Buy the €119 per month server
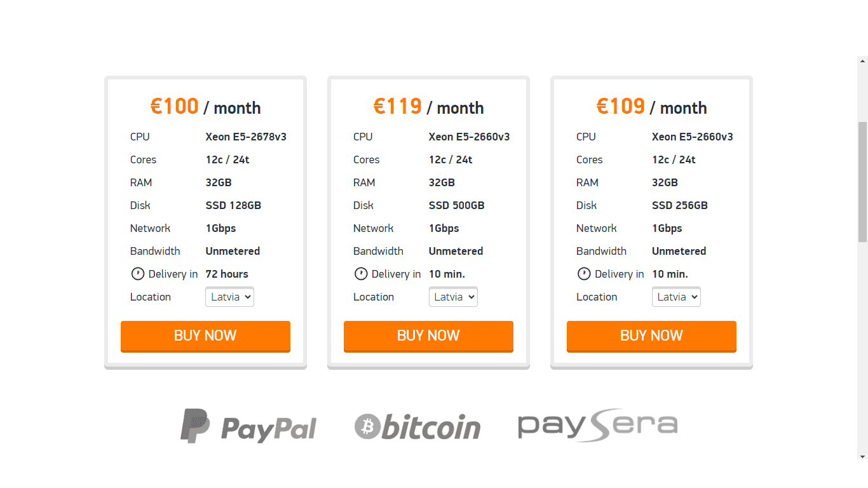The image size is (868, 488). click(428, 336)
